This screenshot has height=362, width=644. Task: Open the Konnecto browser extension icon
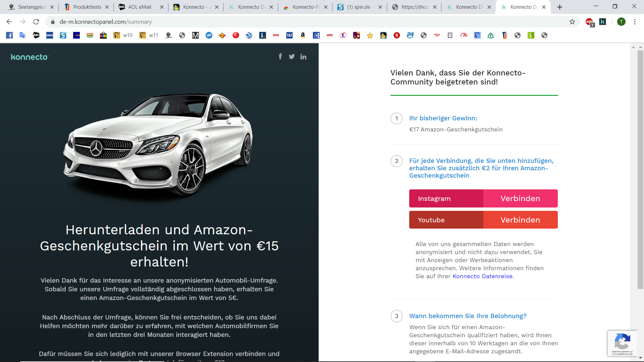603,22
